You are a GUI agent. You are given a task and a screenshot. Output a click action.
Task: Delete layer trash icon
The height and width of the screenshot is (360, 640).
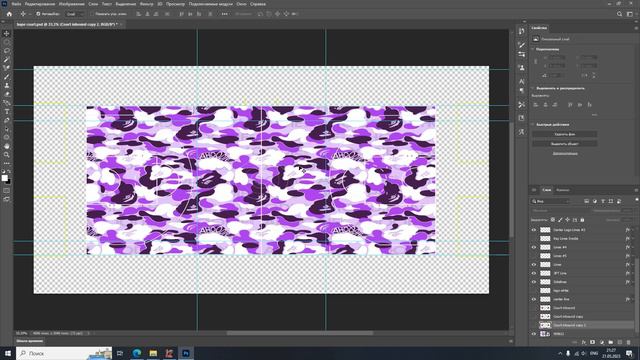point(629,342)
